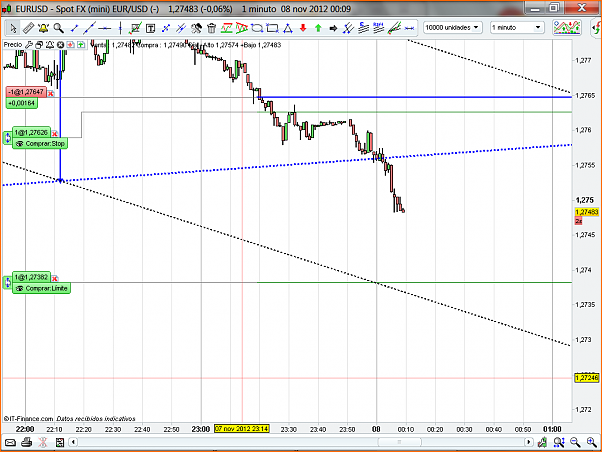Screen dimensions: 602x452
Task: Cancel the 1@1,27382 limit order with red X
Action: click(55, 278)
